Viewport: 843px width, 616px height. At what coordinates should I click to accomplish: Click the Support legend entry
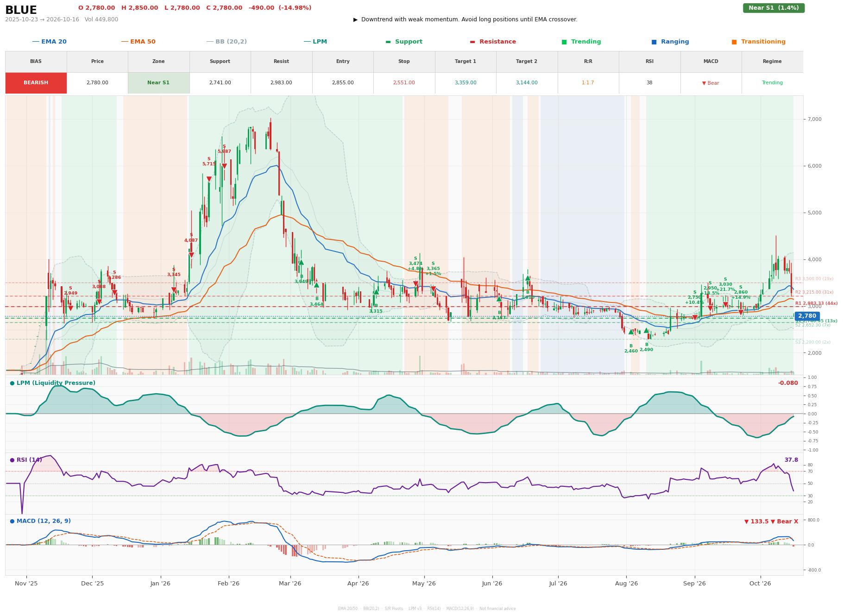(404, 42)
